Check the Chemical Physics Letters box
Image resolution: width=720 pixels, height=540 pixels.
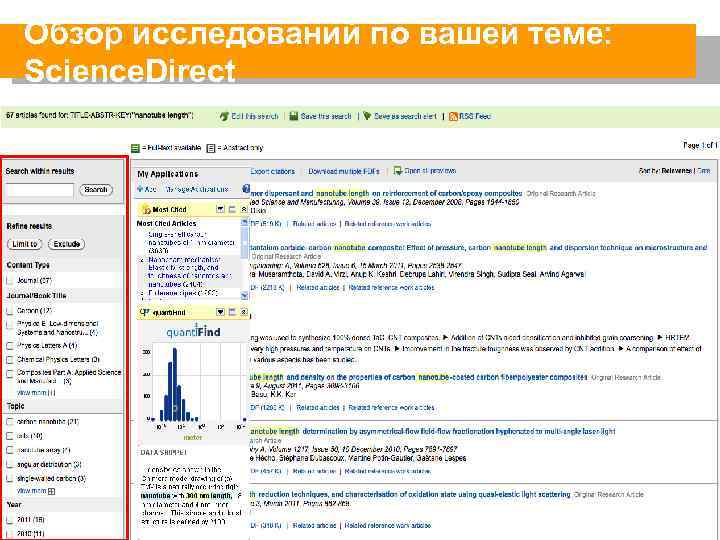[x=10, y=360]
